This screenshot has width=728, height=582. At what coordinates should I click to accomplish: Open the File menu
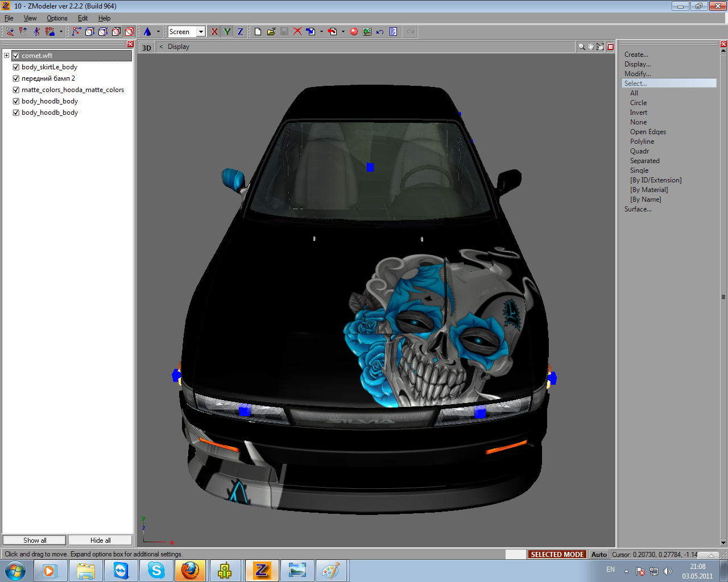click(9, 18)
